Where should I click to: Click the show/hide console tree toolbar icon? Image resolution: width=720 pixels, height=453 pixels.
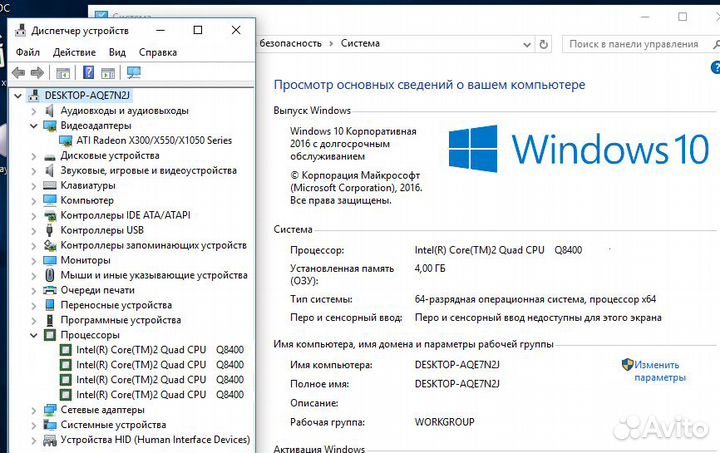[x=63, y=73]
